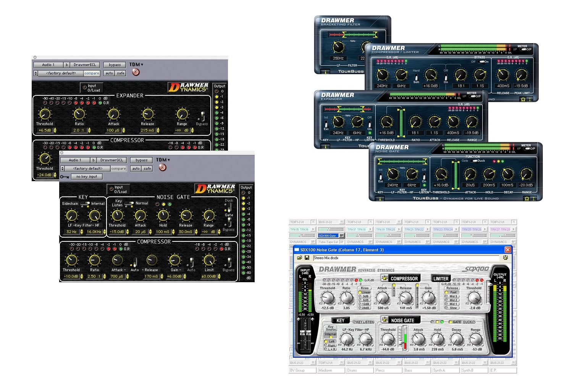Click the SDX100 Compressor Ratio knob
Image resolution: width=588 pixels, height=389 pixels.
click(346, 298)
